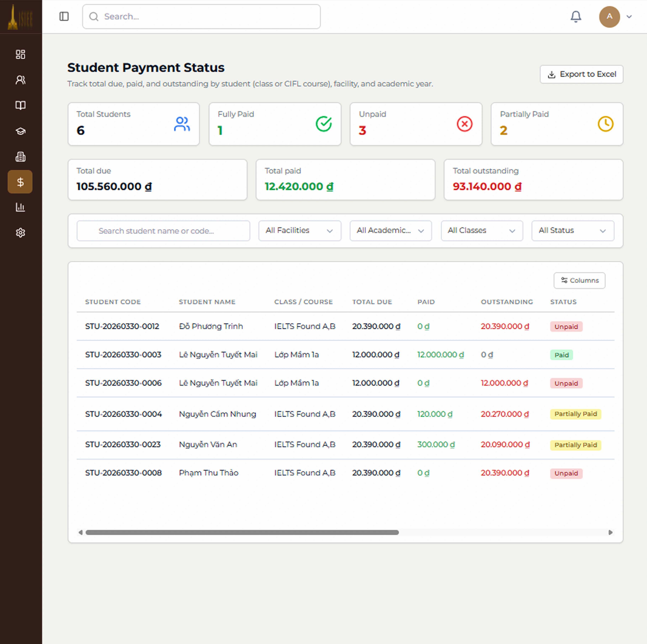Select student code STU-20260330-0006
647x644 pixels.
point(123,383)
